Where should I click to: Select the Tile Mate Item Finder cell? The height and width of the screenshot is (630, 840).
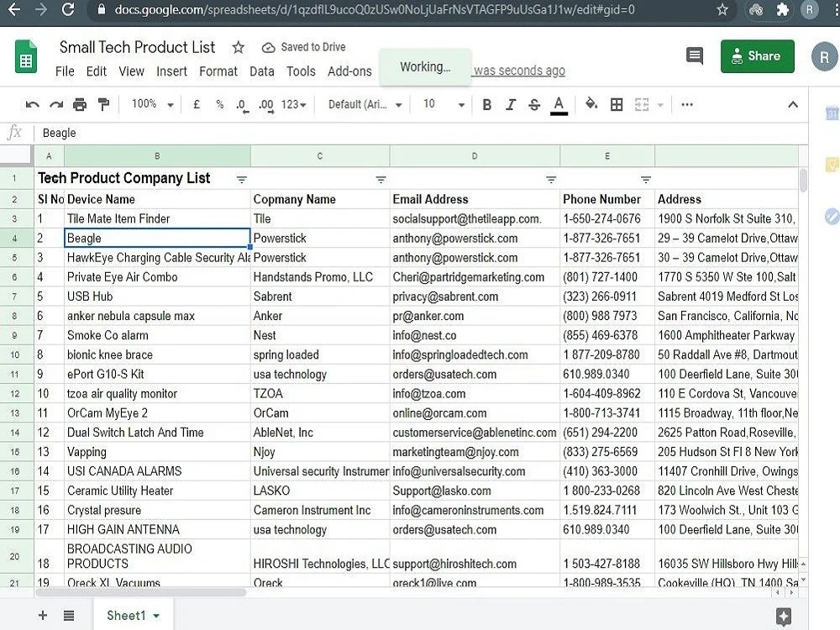pyautogui.click(x=157, y=218)
